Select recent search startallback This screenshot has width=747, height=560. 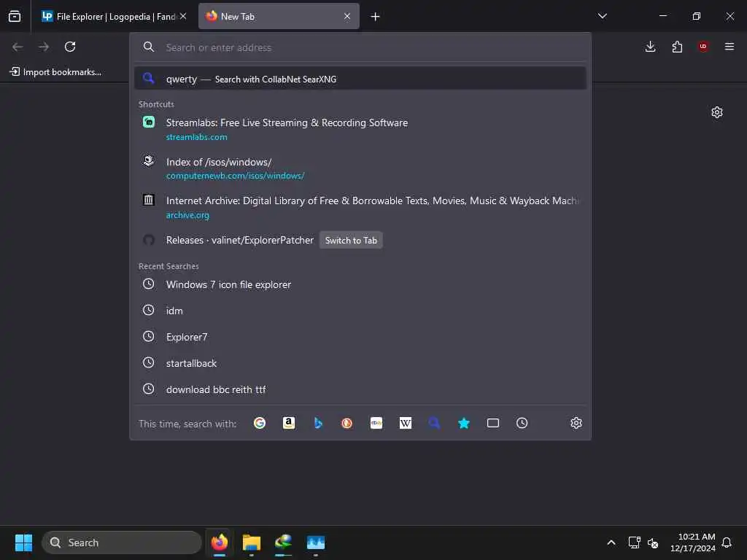360,363
